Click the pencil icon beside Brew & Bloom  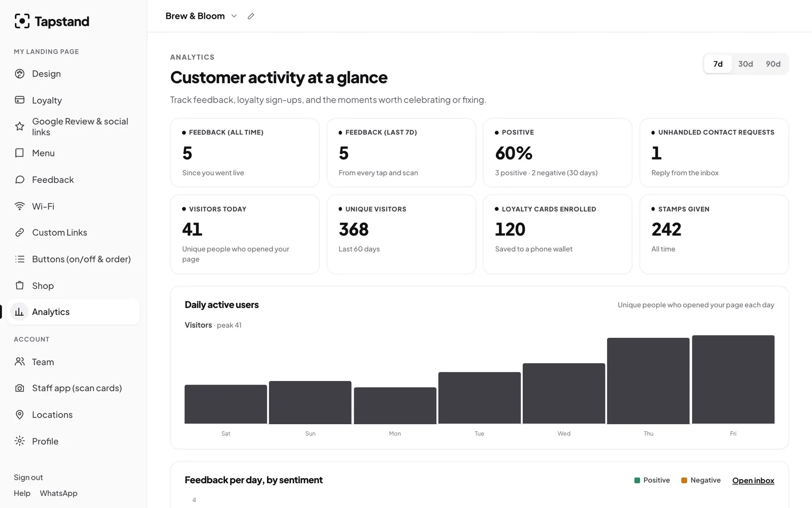251,16
